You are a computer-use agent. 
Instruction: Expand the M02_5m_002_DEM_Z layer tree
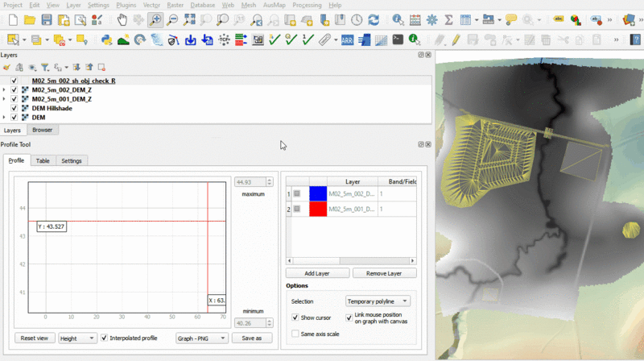click(x=5, y=90)
